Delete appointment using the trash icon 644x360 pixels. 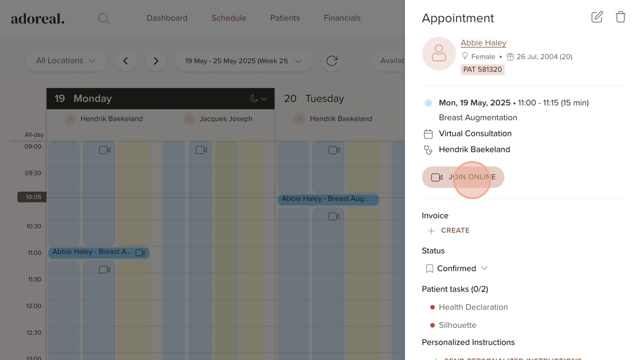pos(620,17)
